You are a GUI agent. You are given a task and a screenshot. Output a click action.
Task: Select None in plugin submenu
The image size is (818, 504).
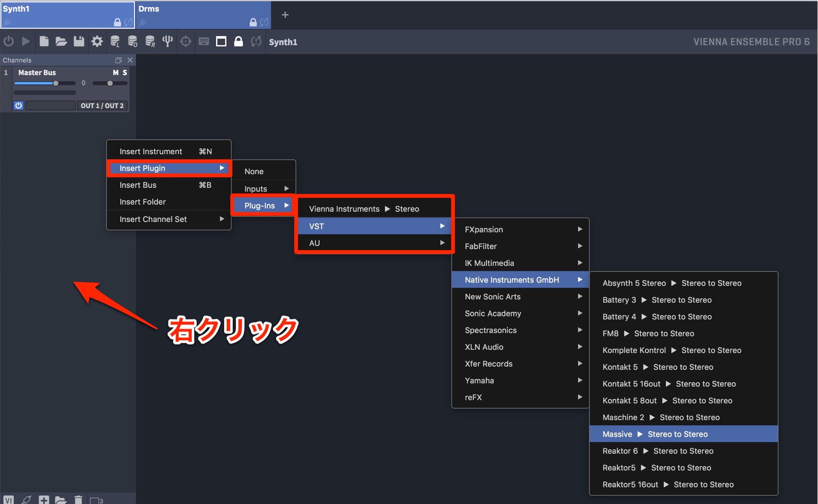[264, 171]
